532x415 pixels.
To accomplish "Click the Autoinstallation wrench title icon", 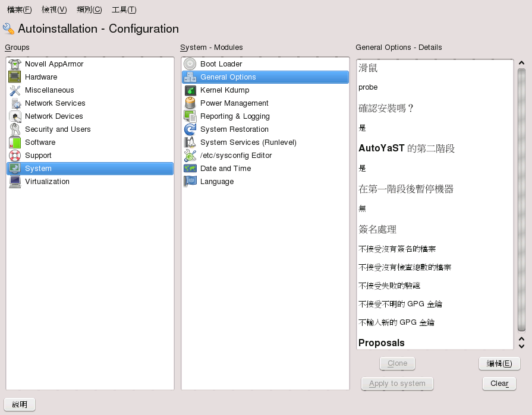I will [8, 29].
